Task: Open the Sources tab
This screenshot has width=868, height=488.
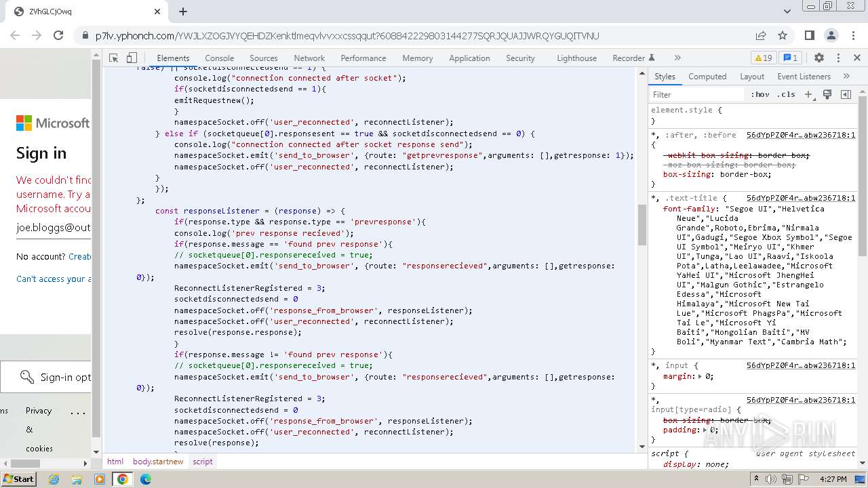Action: tap(264, 58)
